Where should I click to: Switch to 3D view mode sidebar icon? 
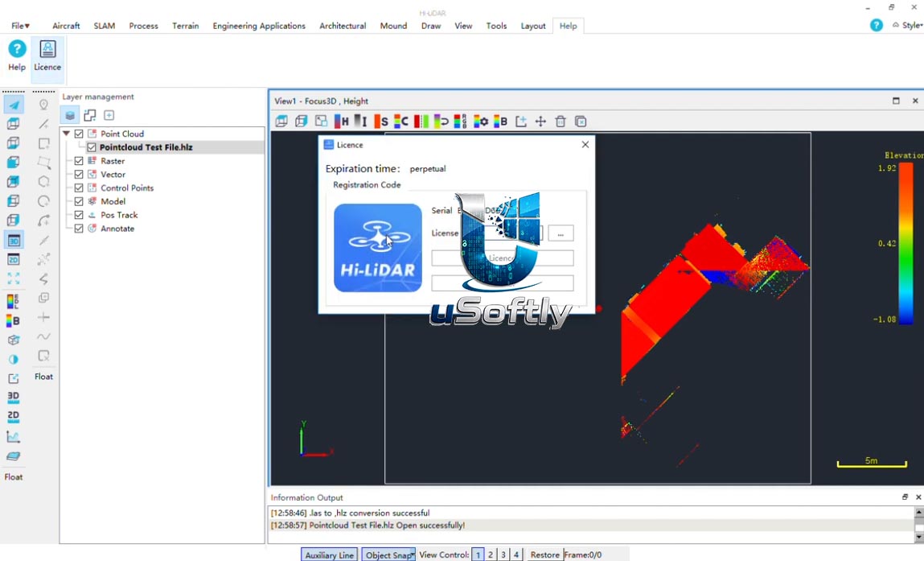coord(14,240)
